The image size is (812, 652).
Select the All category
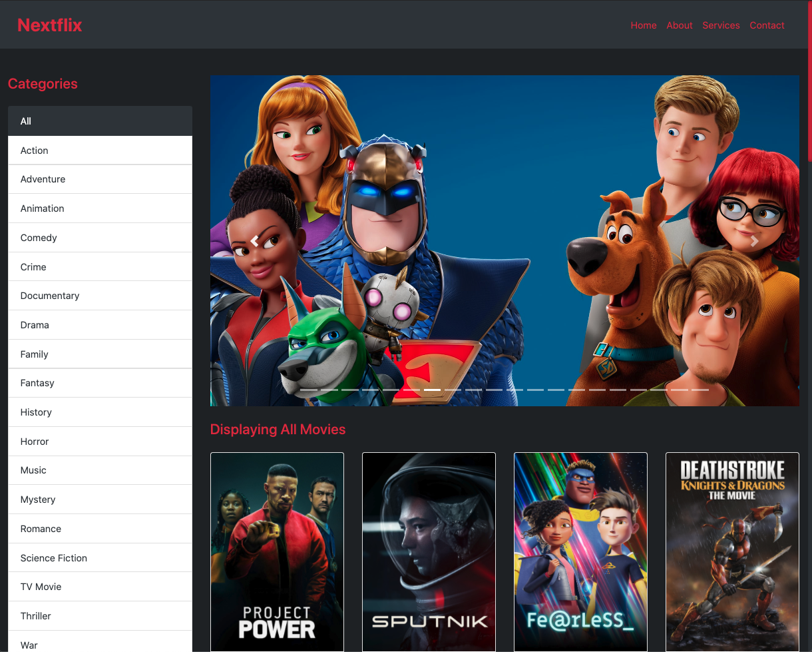[100, 121]
